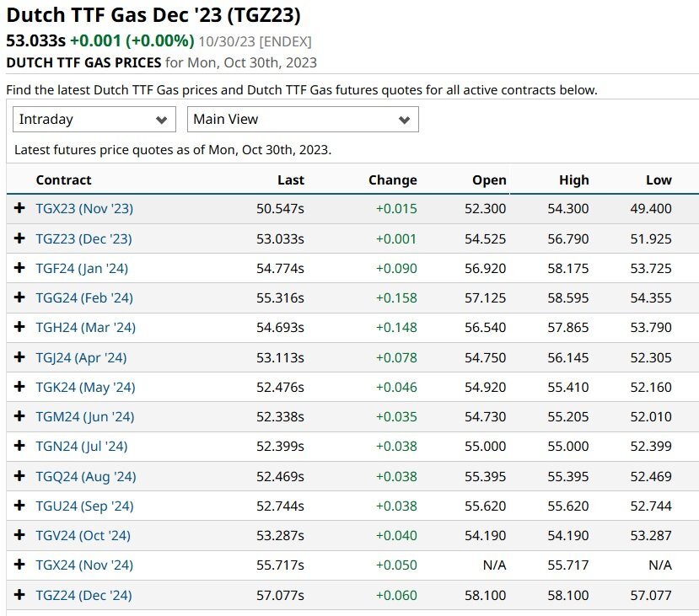
Task: Expand the TGQ24 (Aug '24) row plus icon
Action: (19, 476)
